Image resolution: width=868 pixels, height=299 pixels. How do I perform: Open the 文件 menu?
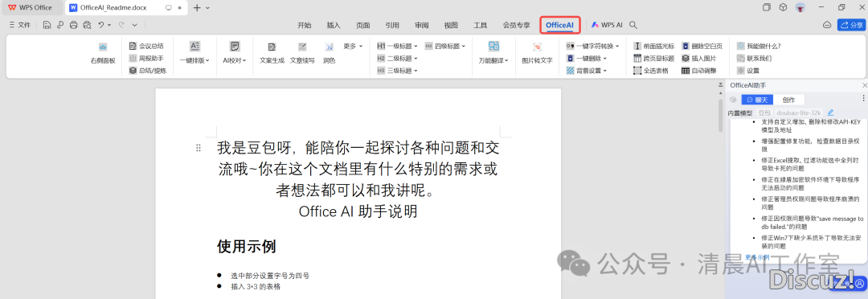pos(20,25)
